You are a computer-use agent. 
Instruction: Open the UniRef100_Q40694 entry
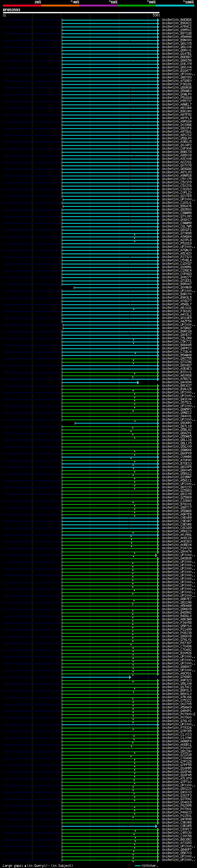(x=177, y=382)
